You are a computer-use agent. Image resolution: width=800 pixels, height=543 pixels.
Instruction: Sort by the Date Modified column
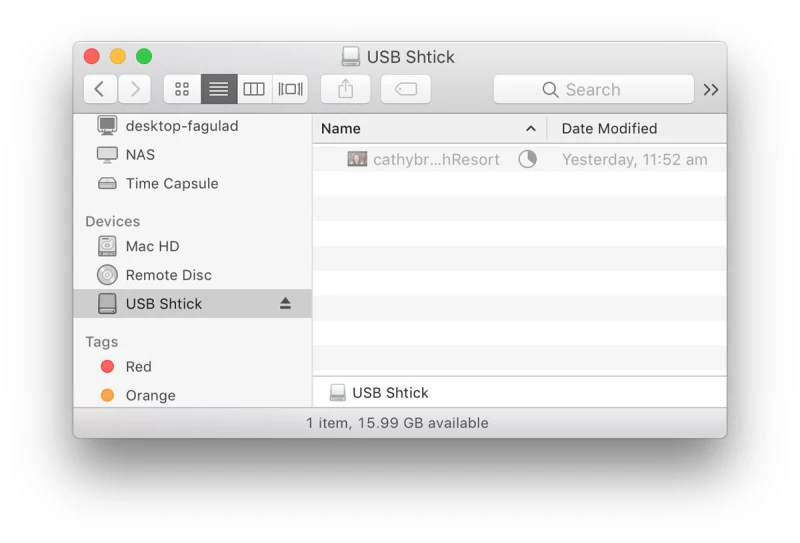point(609,129)
